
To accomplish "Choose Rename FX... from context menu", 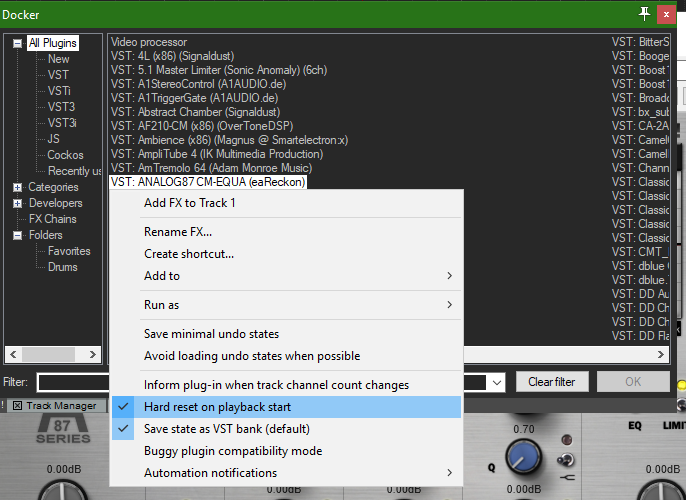I will click(287, 232).
